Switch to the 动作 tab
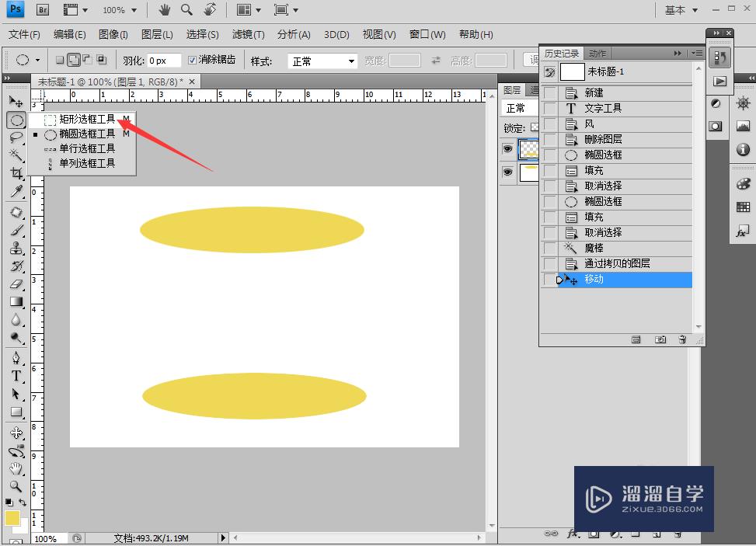Screen dimensions: 756x546 [597, 54]
